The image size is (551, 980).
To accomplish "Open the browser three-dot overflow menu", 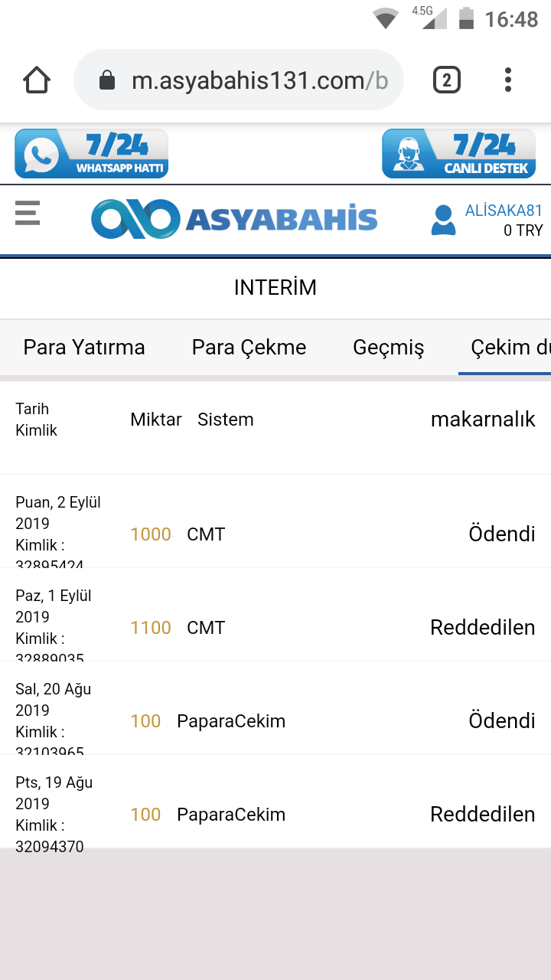I will pos(508,80).
